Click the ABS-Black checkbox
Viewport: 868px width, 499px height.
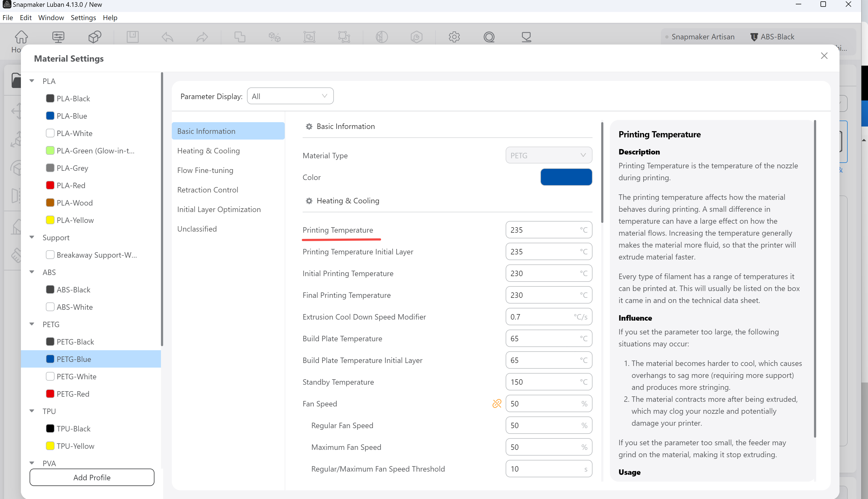pos(49,289)
